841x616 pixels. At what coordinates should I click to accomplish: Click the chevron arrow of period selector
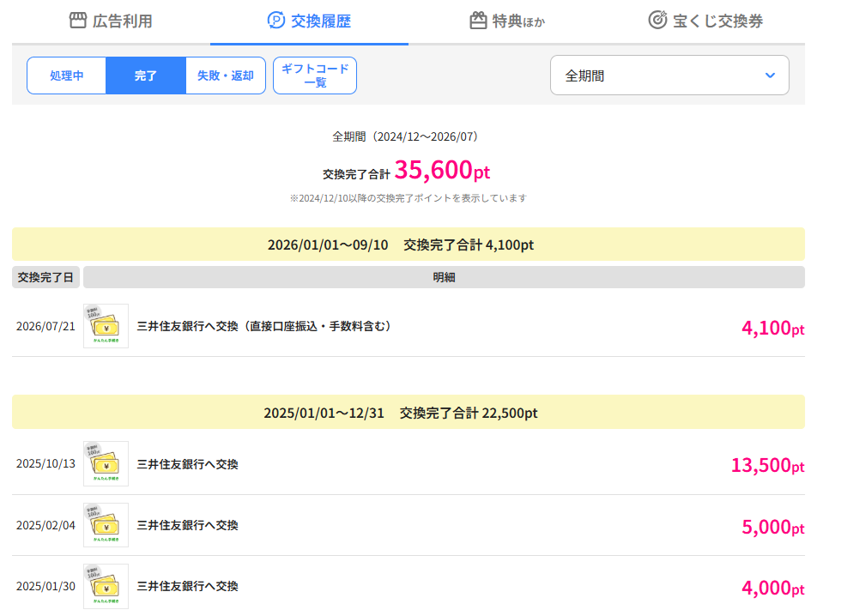(x=771, y=75)
